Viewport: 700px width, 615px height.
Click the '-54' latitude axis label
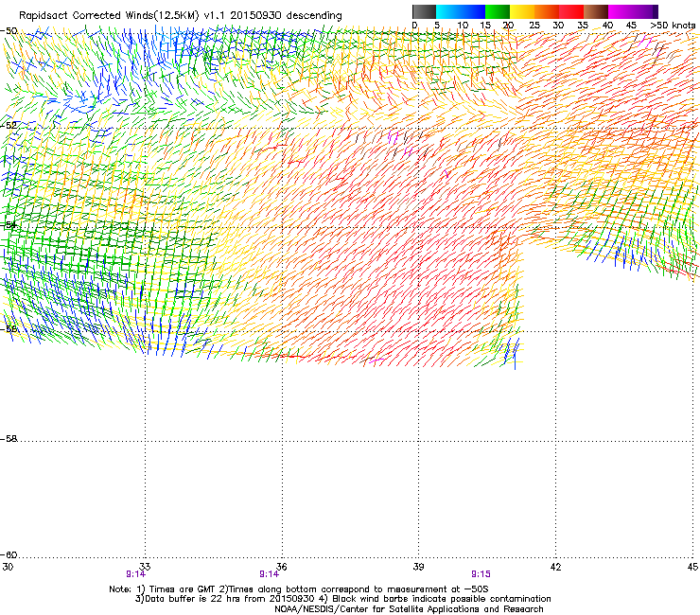tap(9, 224)
